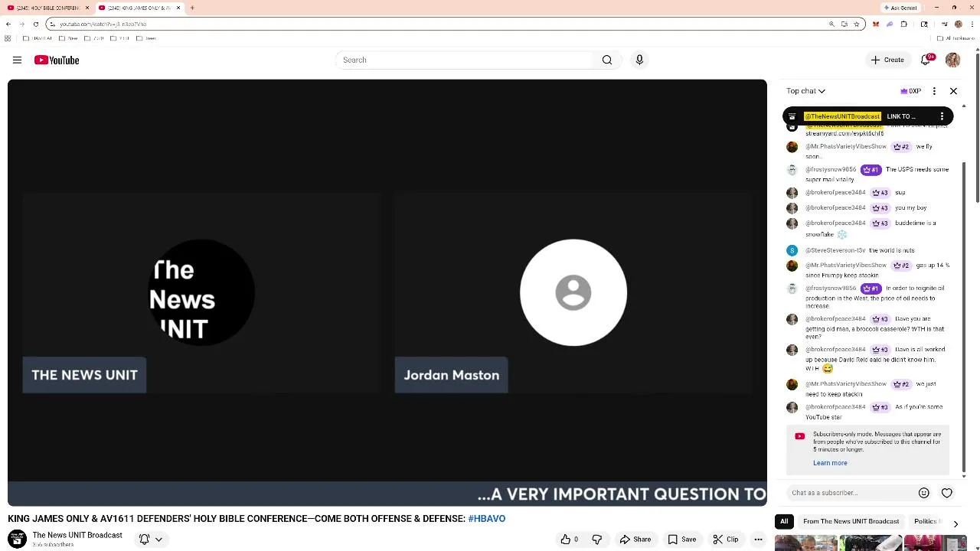Viewport: 980px width, 551px height.
Task: Open Chrome three-dot menu
Action: (x=972, y=24)
